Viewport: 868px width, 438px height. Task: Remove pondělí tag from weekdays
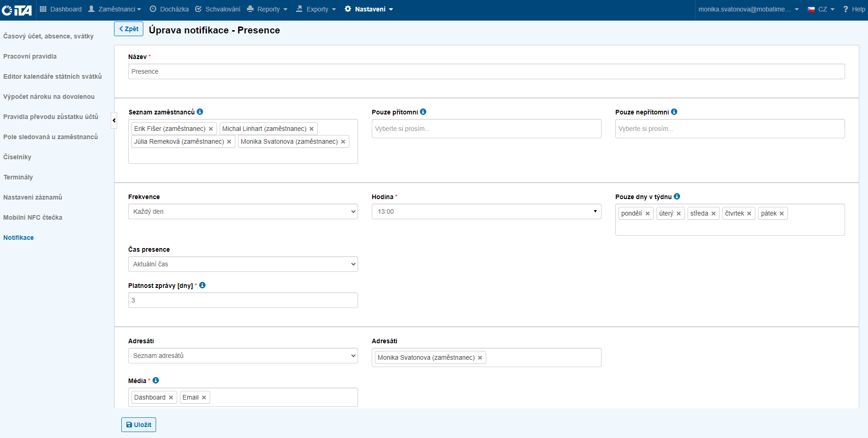pos(647,214)
